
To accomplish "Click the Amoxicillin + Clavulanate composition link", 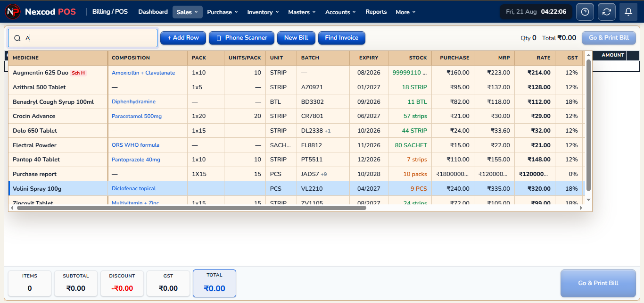I will 143,73.
